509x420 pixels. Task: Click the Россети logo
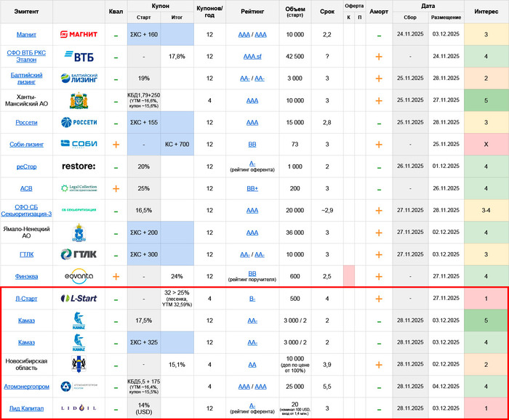click(78, 123)
